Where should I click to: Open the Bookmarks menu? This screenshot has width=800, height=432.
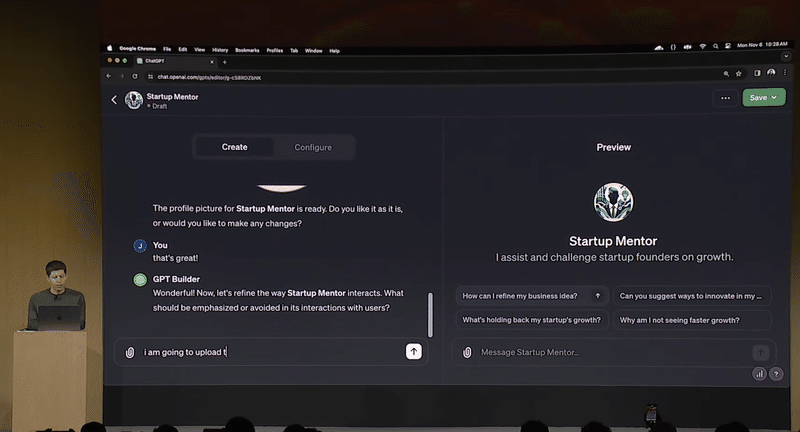(247, 50)
